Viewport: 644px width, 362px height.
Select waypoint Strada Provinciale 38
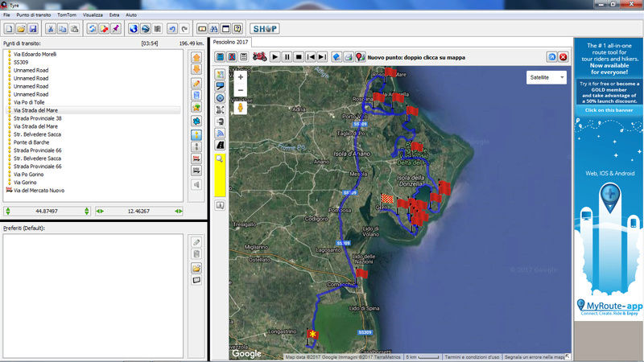(37, 118)
